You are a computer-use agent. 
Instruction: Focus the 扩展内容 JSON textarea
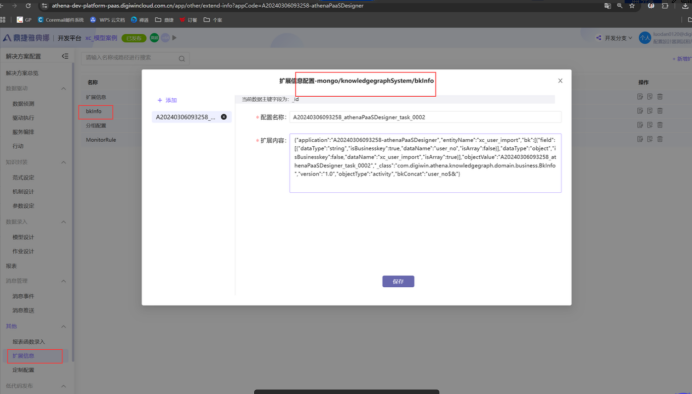[425, 163]
